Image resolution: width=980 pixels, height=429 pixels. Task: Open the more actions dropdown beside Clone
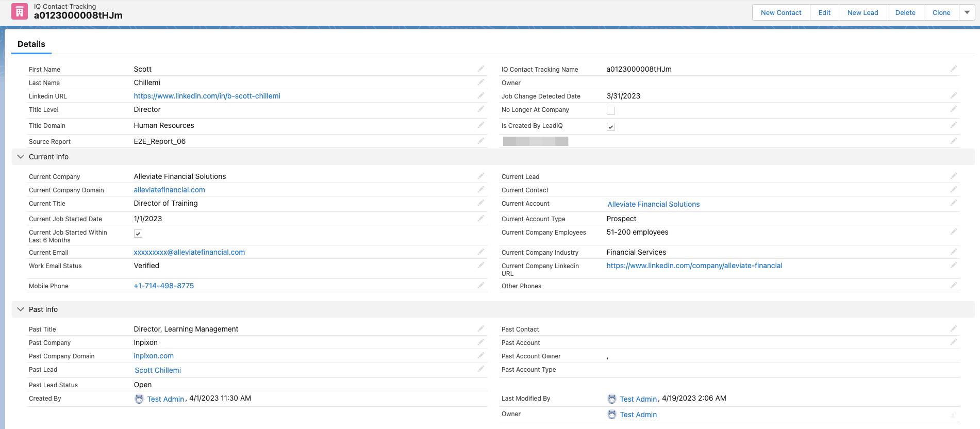[x=967, y=12]
